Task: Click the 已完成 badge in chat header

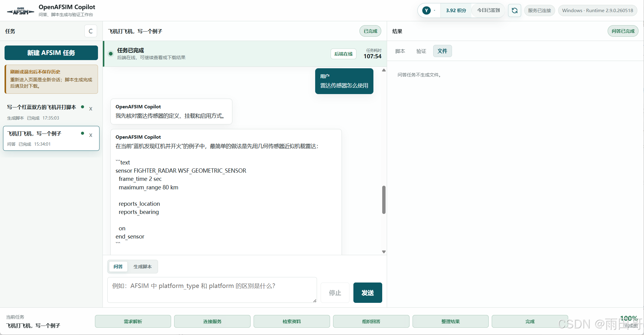Action: click(x=370, y=31)
